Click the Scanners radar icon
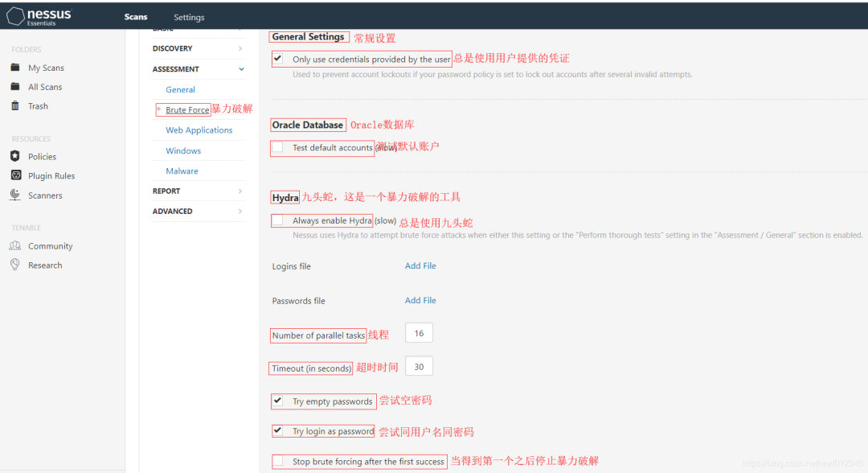 click(15, 195)
